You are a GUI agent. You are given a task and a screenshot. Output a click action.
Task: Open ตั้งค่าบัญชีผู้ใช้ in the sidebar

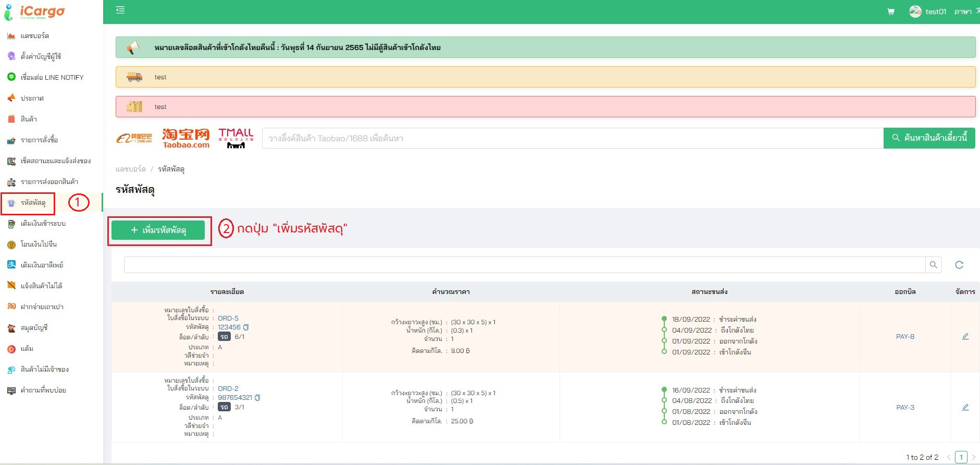[x=41, y=56]
